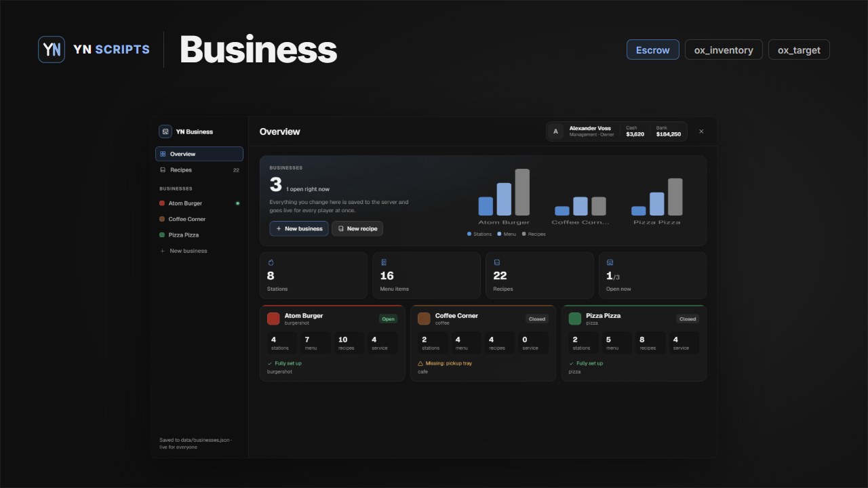The height and width of the screenshot is (488, 868).
Task: Select Pizza Pizza in the sidebar
Action: coord(199,235)
